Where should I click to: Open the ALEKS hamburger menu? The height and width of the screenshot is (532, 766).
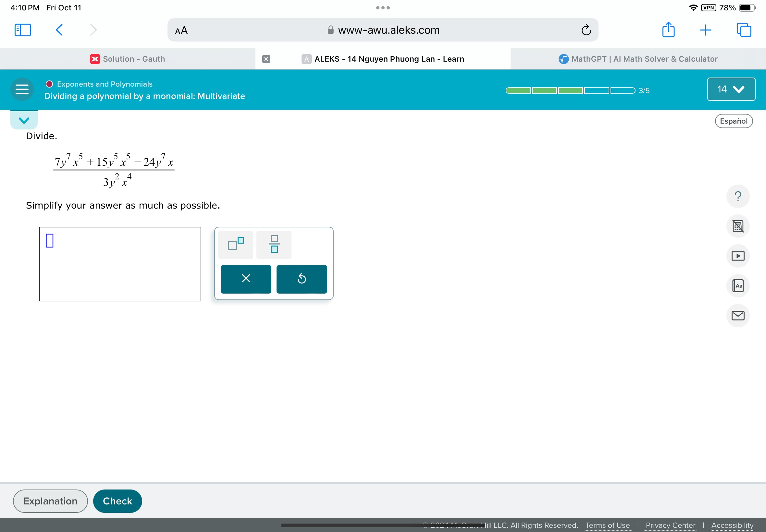click(x=22, y=89)
